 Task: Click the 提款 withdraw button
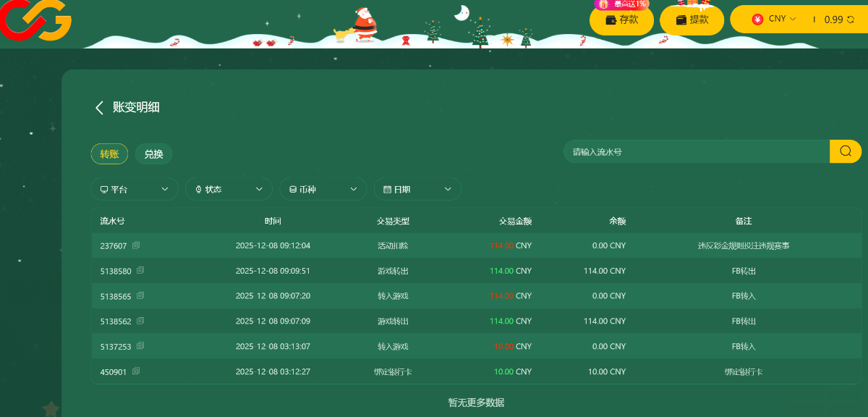(692, 20)
